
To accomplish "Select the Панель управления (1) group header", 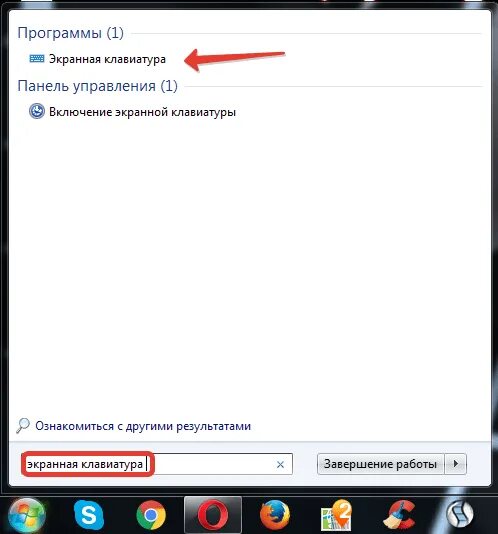I will point(97,86).
